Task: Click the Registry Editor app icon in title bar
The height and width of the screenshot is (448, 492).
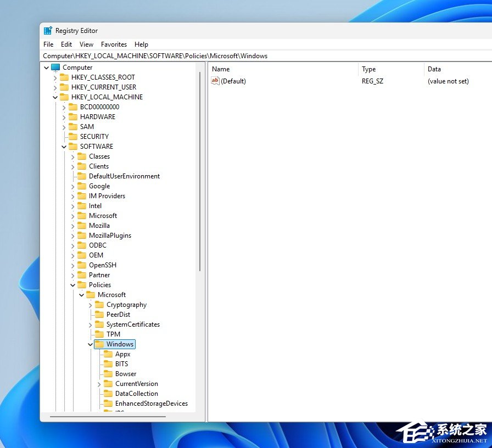Action: [x=48, y=30]
